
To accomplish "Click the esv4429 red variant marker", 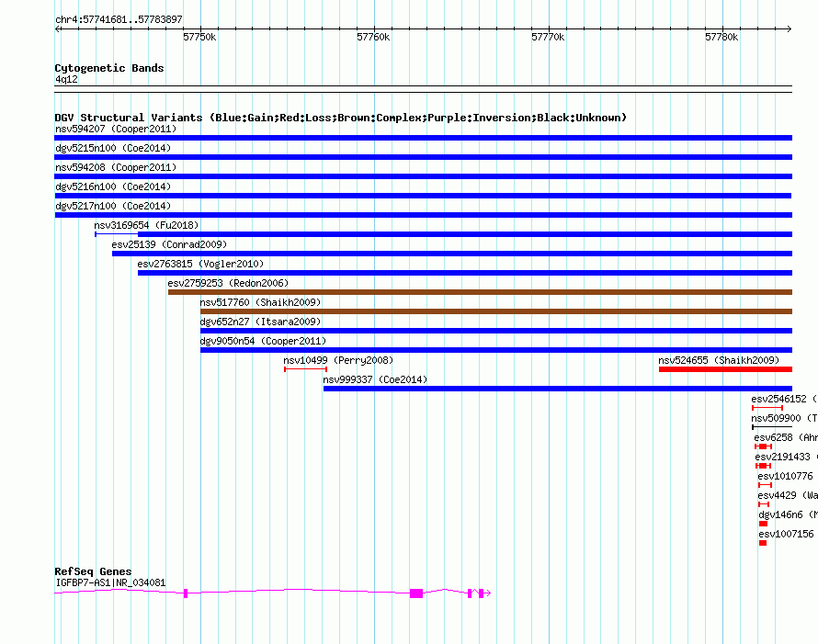I will coord(764,504).
